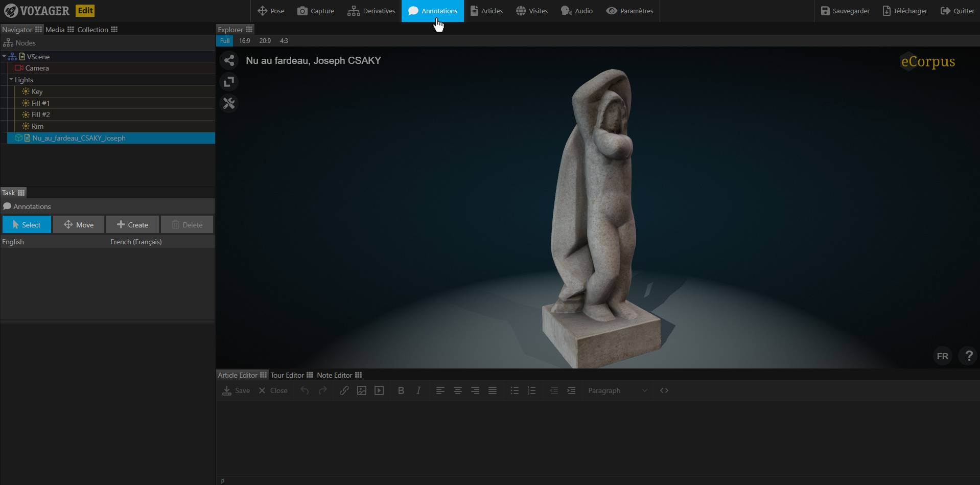Align text center icon
The height and width of the screenshot is (485, 980).
458,390
